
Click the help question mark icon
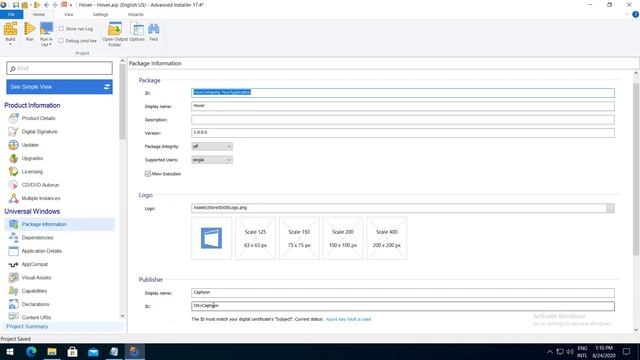[x=635, y=14]
